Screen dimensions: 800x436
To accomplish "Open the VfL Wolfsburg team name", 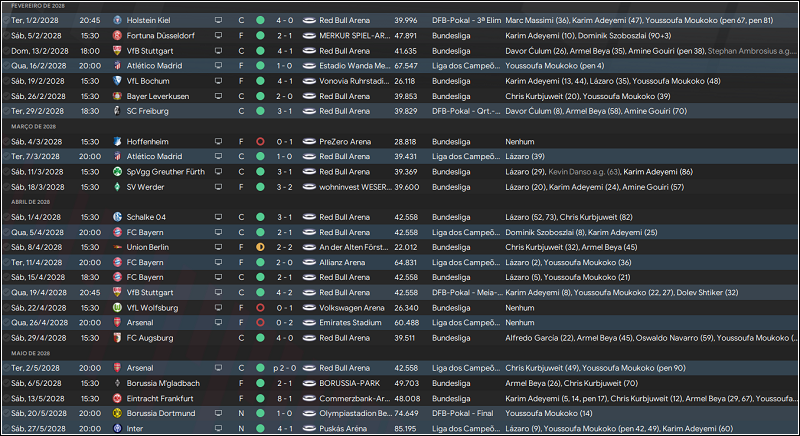I will tap(153, 308).
